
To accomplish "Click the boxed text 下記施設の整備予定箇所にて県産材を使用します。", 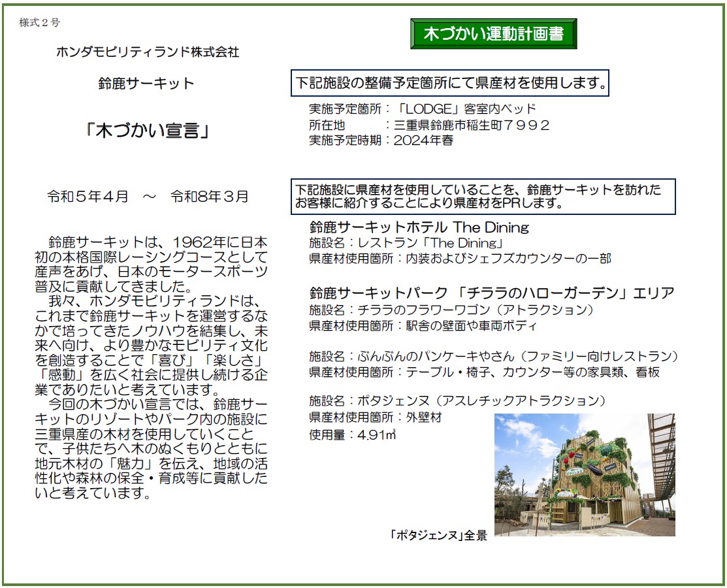I will point(450,83).
